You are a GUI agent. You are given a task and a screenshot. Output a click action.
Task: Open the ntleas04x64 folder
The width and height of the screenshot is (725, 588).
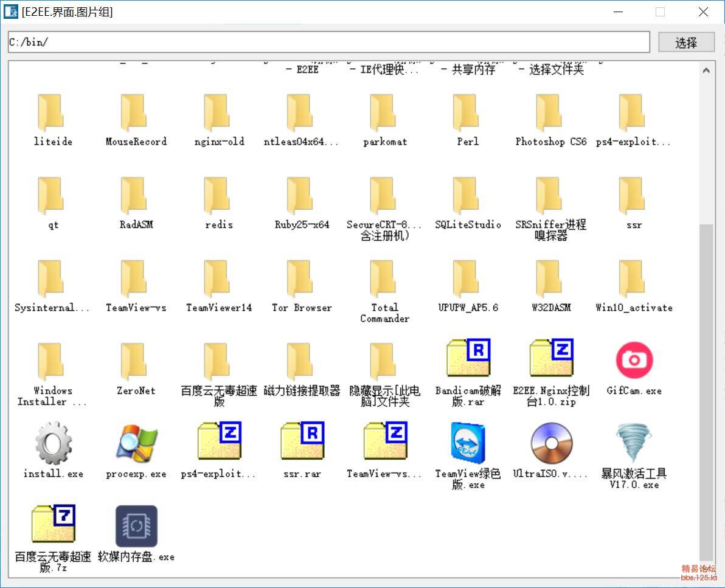(x=300, y=112)
